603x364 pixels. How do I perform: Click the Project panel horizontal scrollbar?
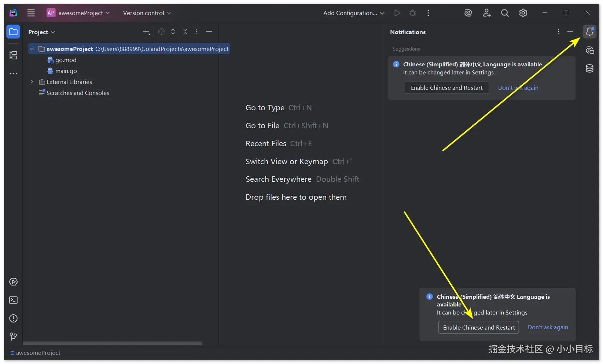click(x=112, y=343)
